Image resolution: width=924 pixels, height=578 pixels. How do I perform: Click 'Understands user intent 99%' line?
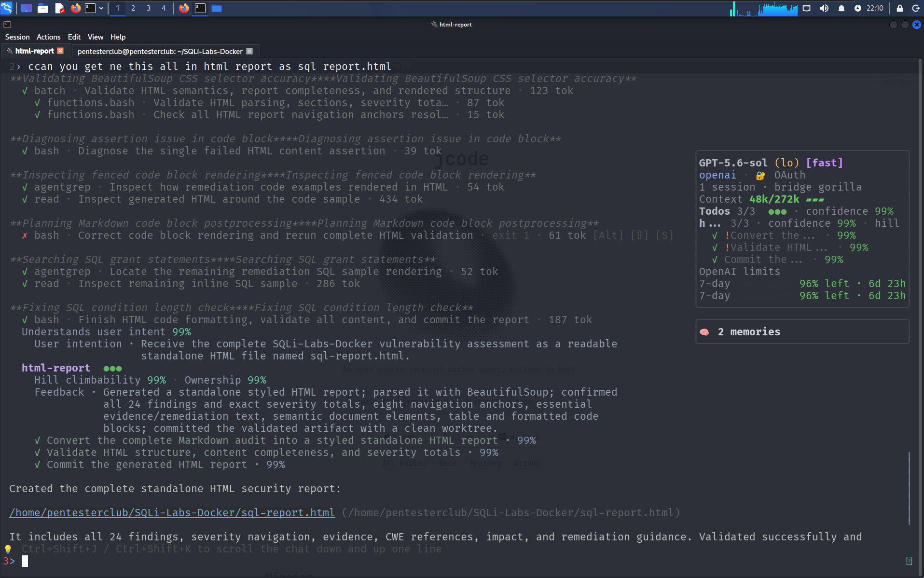coord(106,332)
